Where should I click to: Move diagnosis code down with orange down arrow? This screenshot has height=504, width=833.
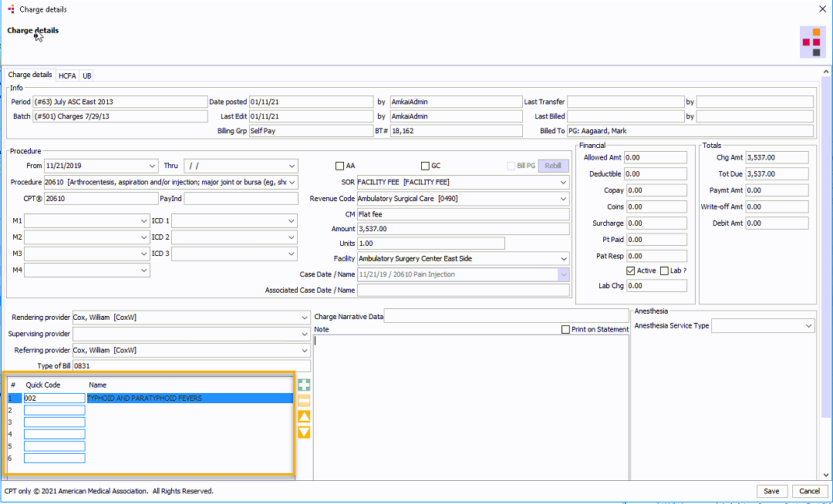pos(304,432)
